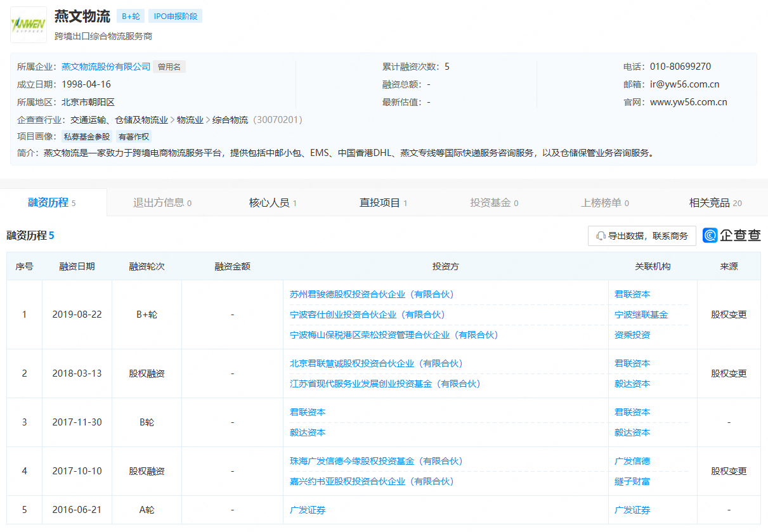Select the 直投项目 tab
The height and width of the screenshot is (532, 768).
click(384, 203)
